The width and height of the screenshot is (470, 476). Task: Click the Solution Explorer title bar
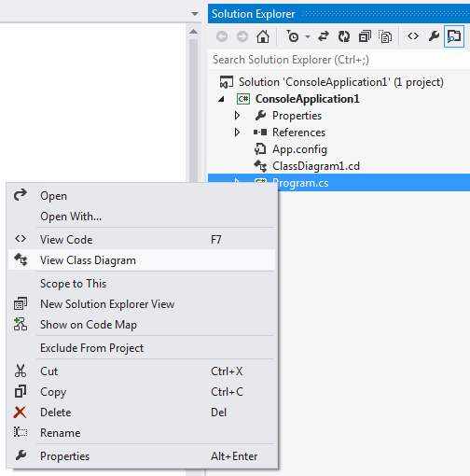pyautogui.click(x=339, y=14)
